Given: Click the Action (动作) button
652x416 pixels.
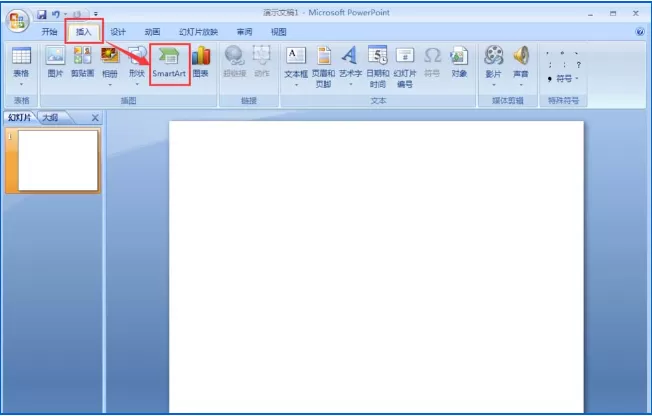Looking at the screenshot, I should coord(262,63).
